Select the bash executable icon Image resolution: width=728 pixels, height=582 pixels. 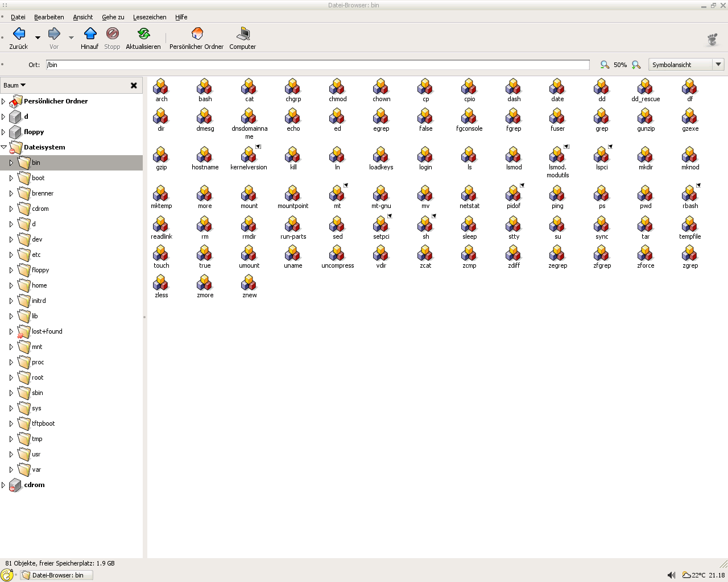click(205, 87)
